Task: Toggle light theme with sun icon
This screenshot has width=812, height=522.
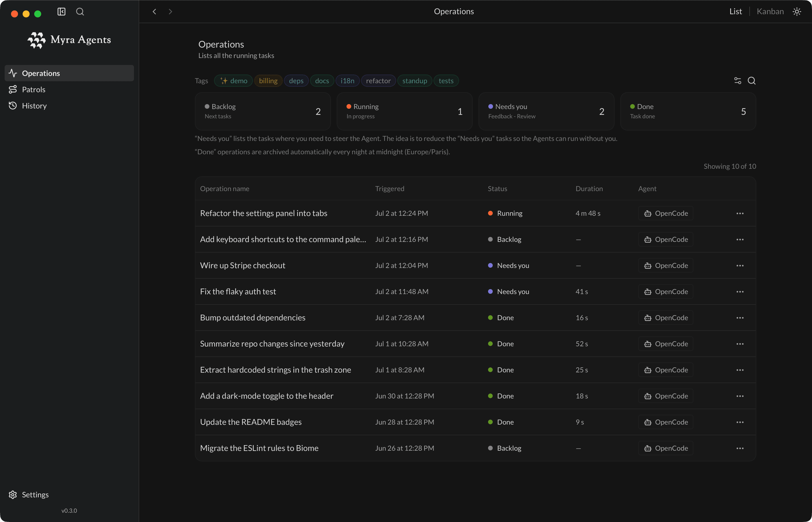Action: tap(797, 12)
